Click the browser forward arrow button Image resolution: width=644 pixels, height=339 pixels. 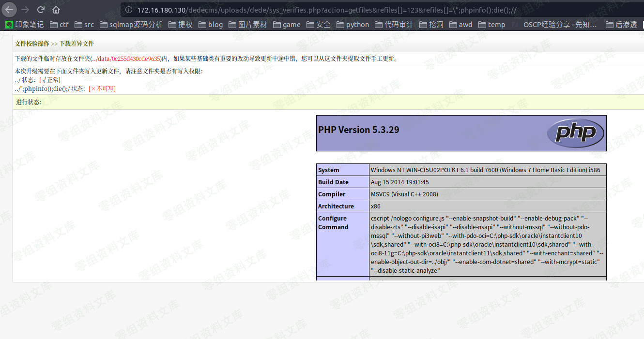point(25,10)
